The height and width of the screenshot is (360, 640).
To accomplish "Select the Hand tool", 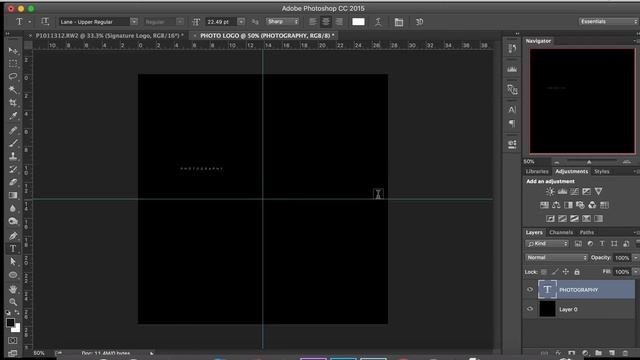I will pos(13,289).
